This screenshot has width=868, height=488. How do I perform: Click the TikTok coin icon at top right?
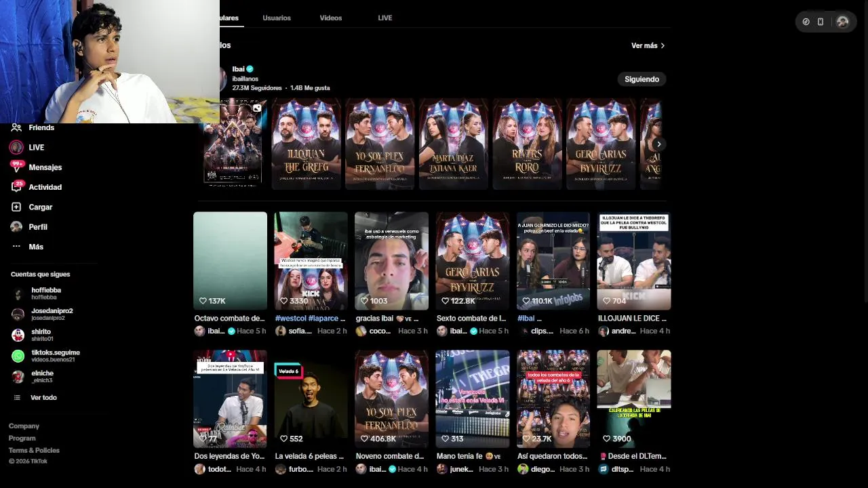pos(806,22)
